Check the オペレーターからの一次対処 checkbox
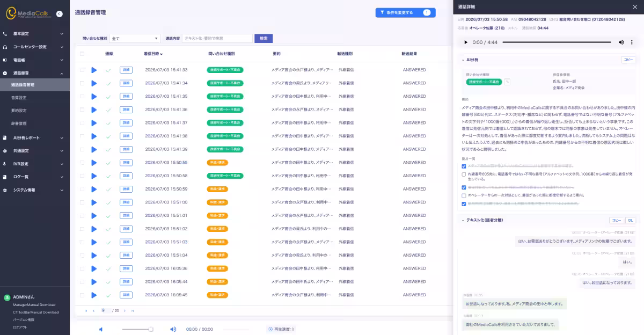Viewport: 644px width, 335px height. pos(464,195)
